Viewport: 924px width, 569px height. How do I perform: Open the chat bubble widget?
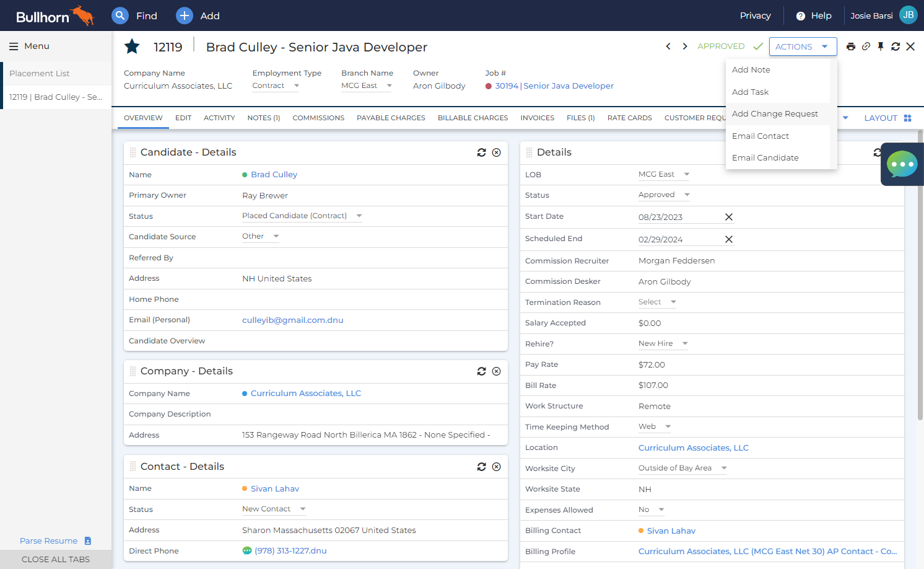(902, 164)
